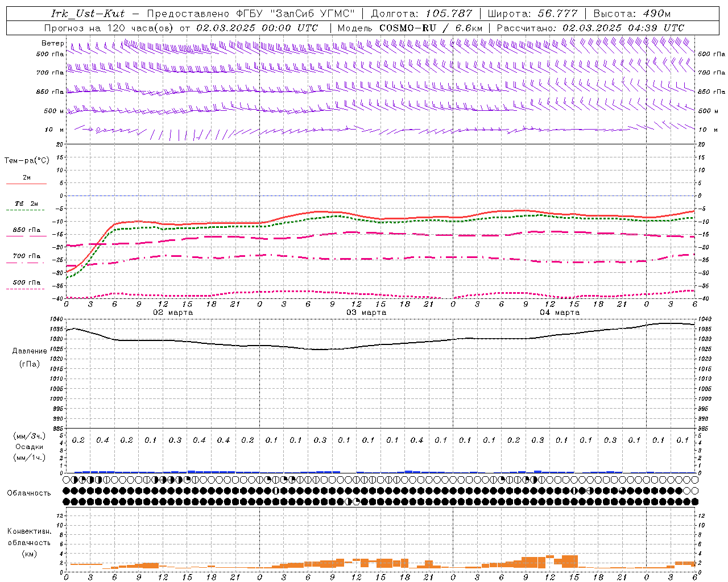Click the Конвективн. convective cloud label
This screenshot has width=728, height=582.
pyautogui.click(x=29, y=531)
